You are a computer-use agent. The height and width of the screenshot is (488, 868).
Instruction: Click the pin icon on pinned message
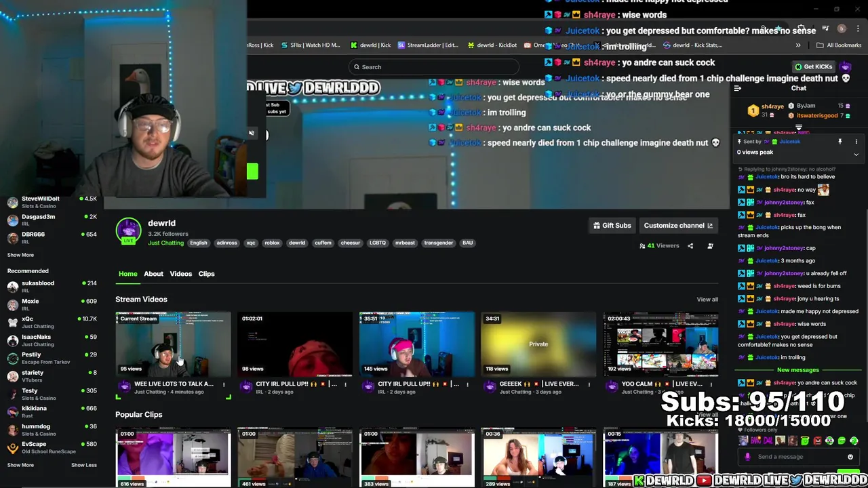click(840, 142)
